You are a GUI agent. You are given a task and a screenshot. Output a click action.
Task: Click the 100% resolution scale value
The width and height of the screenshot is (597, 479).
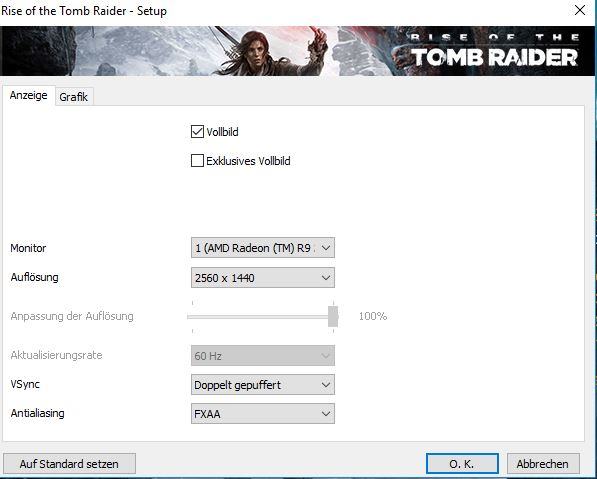[x=373, y=316]
